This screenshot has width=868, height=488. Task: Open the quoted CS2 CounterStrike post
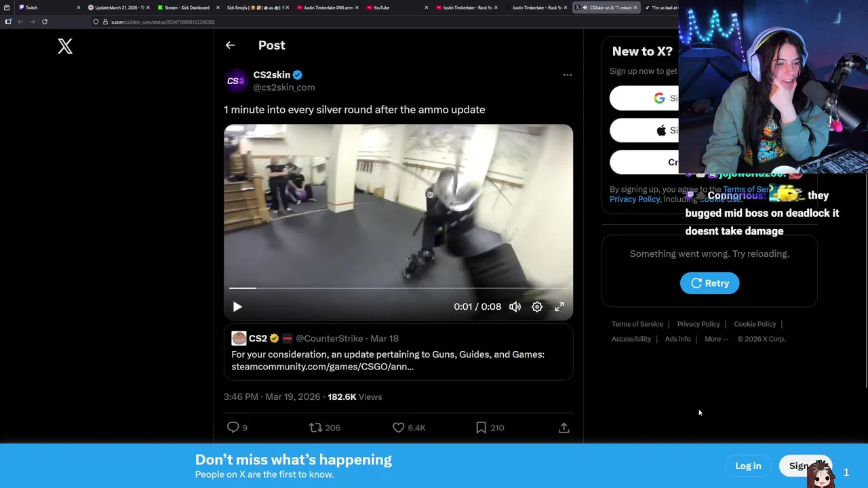tap(398, 352)
